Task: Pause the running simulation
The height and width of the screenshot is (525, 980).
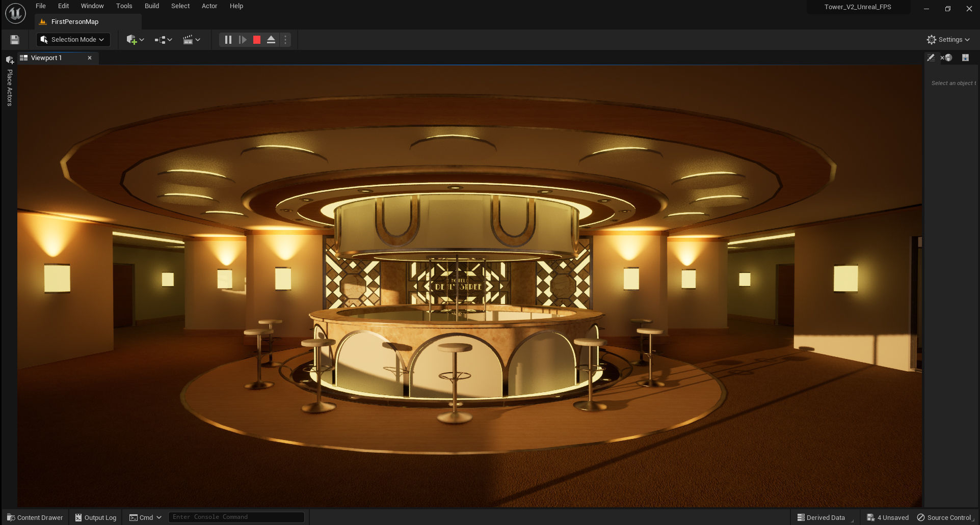Action: [228, 40]
